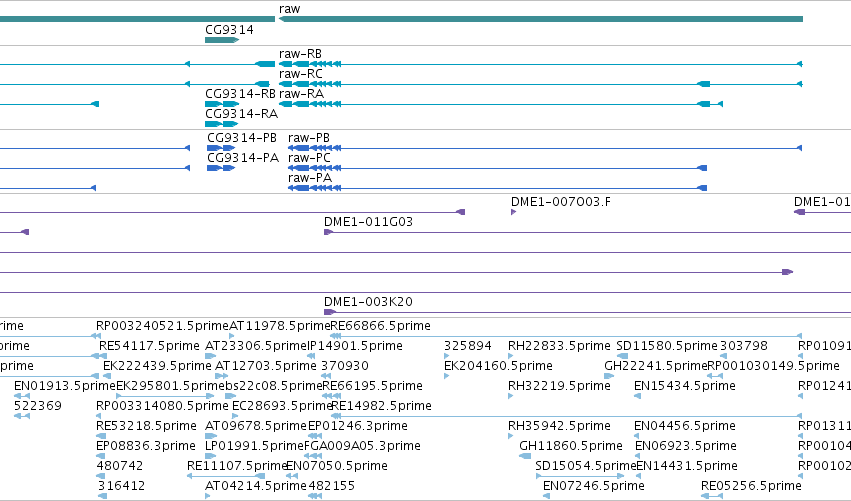Select the EC28693.5prime EST label
851x501 pixels.
coord(282,406)
